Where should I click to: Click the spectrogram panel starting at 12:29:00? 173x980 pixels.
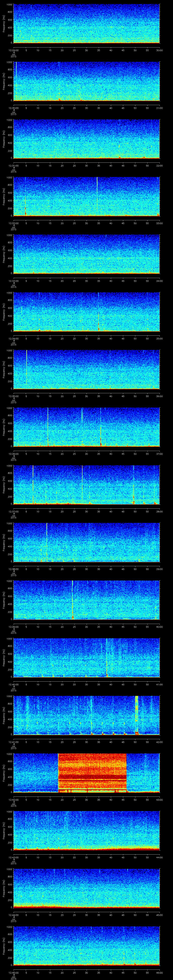point(87,24)
